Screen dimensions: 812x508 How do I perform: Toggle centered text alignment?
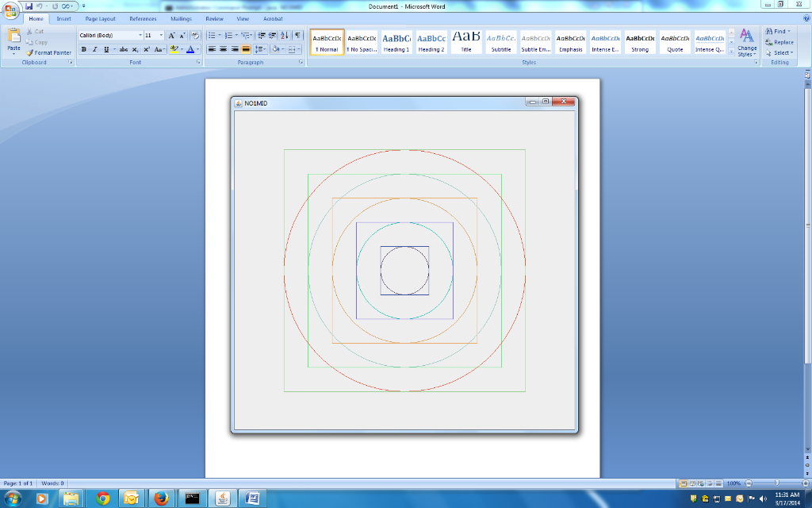pos(223,49)
